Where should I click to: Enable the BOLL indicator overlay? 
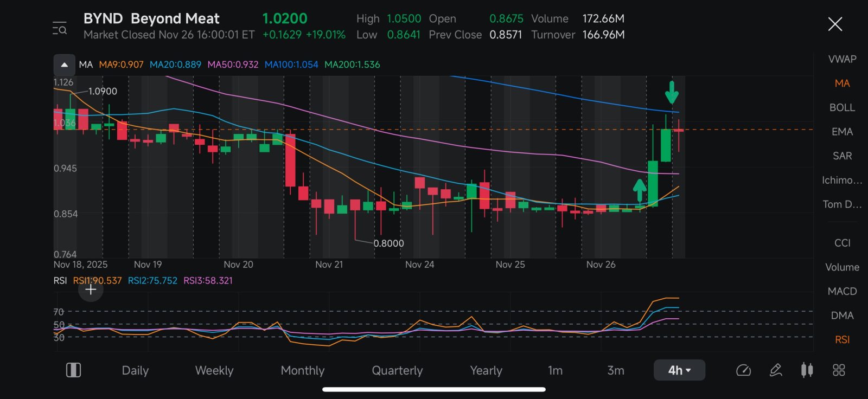[842, 107]
